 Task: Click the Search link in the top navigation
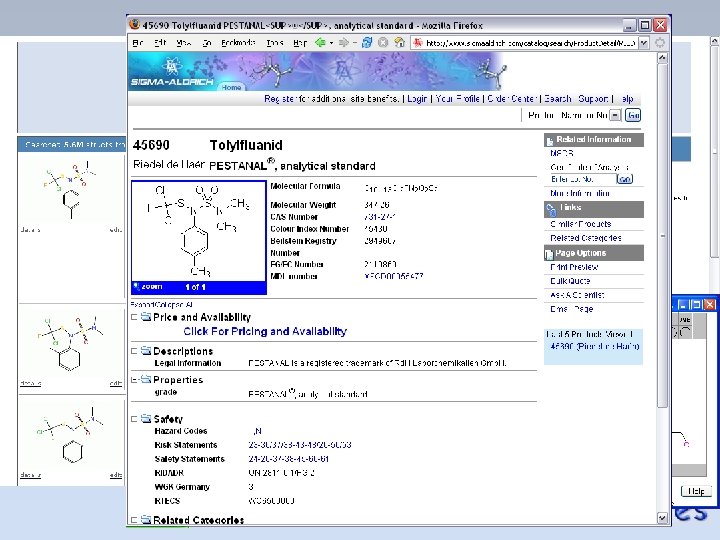[x=557, y=99]
